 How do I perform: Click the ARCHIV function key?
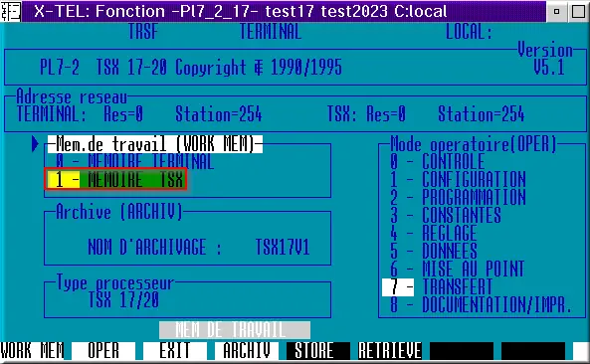tap(247, 351)
